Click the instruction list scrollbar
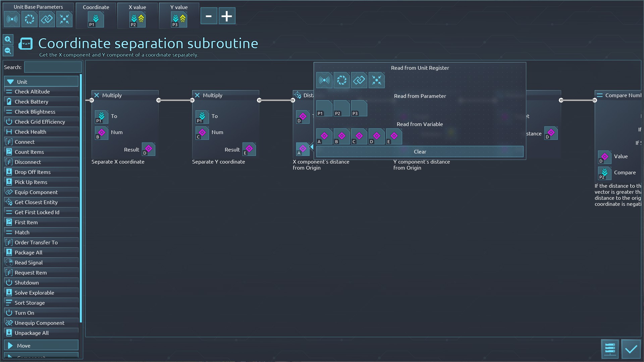Screen dimensions: 644x362 (x=81, y=198)
